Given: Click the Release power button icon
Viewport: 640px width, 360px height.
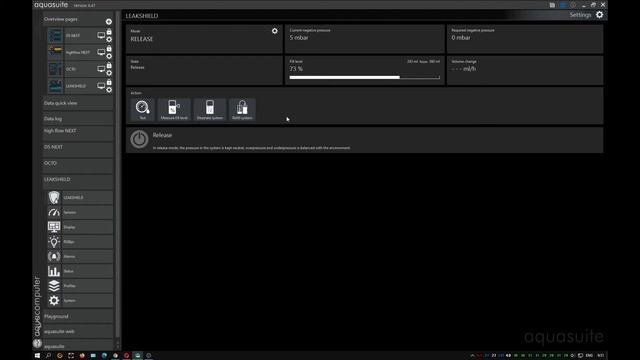Looking at the screenshot, I should tap(139, 139).
